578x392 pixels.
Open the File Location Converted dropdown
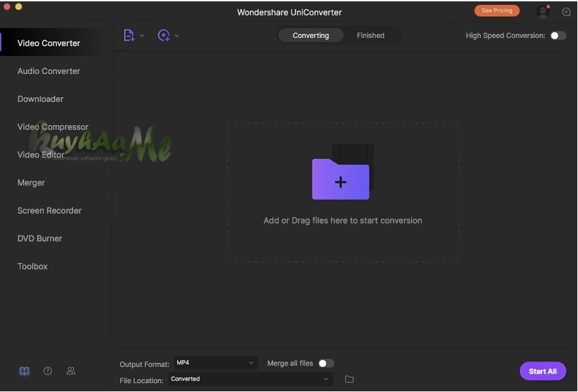pos(251,379)
